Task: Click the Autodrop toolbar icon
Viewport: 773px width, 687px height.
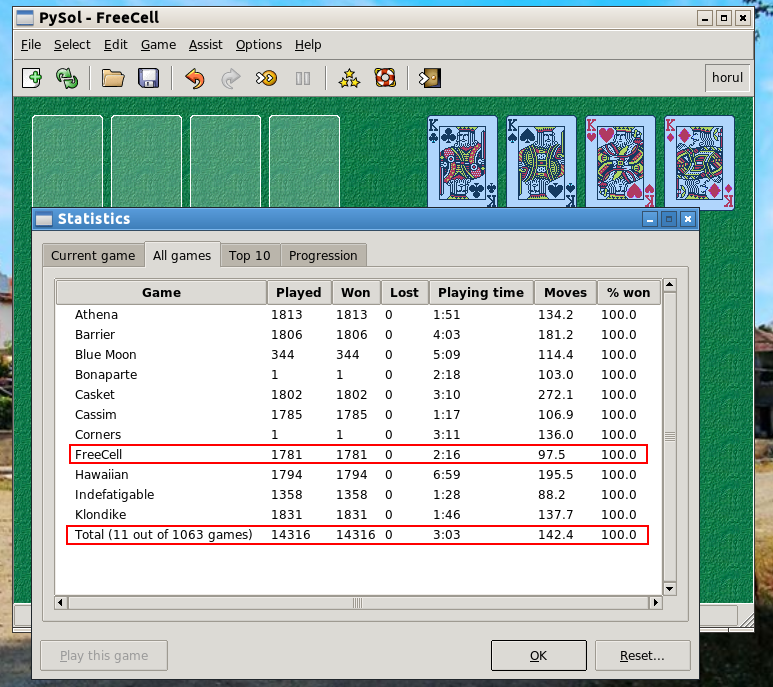Action: click(266, 78)
